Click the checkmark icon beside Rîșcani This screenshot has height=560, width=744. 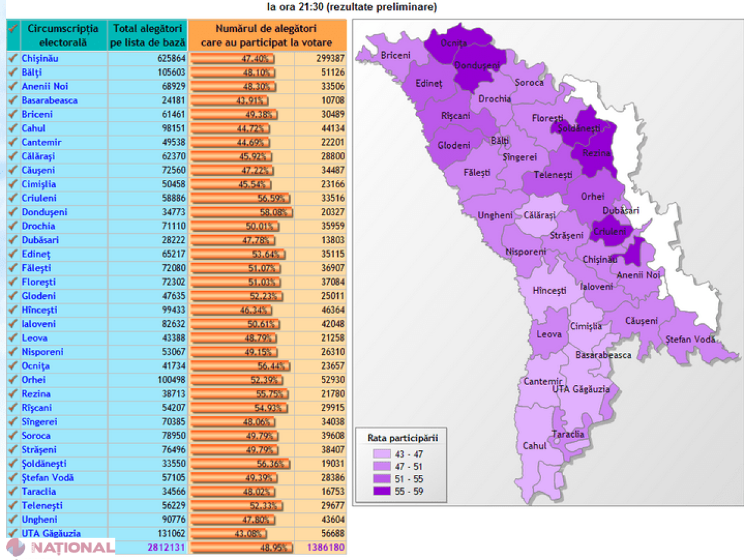pos(13,407)
